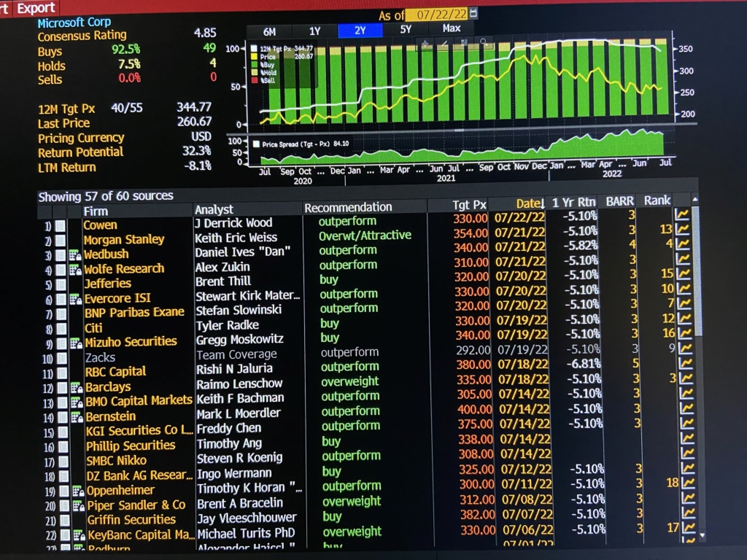Open the calendar picker beside As of date
This screenshot has height=560, width=747.
click(x=473, y=13)
